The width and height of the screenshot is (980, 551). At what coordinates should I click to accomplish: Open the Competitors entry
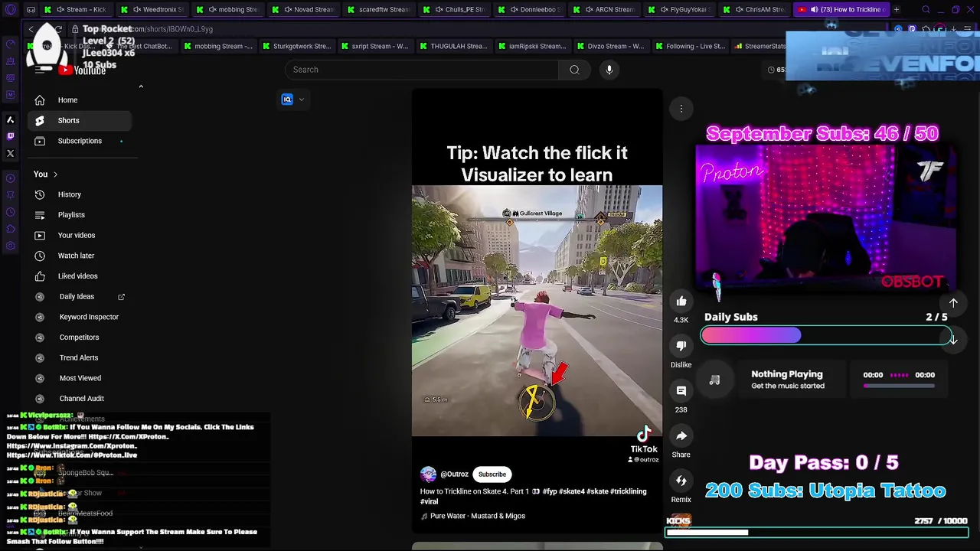[80, 337]
